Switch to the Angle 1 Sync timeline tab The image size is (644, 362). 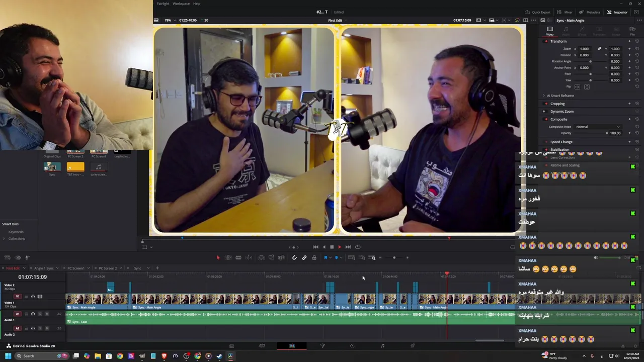[x=44, y=268]
